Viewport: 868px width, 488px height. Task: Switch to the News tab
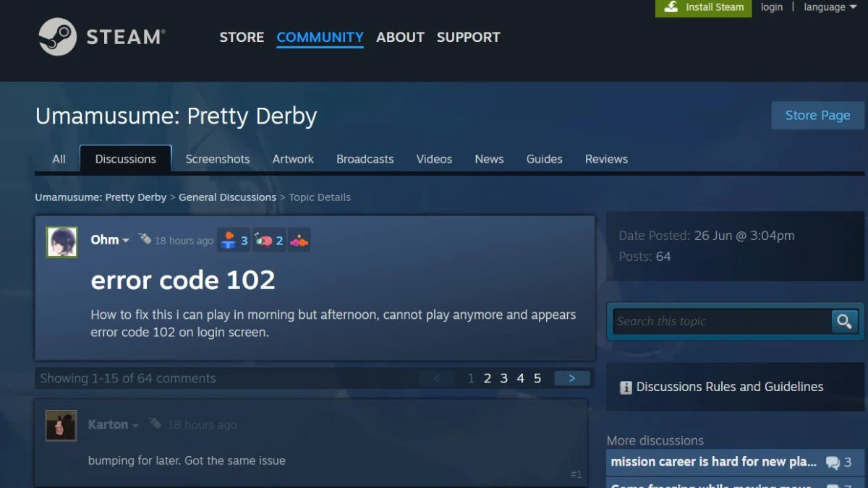[489, 159]
